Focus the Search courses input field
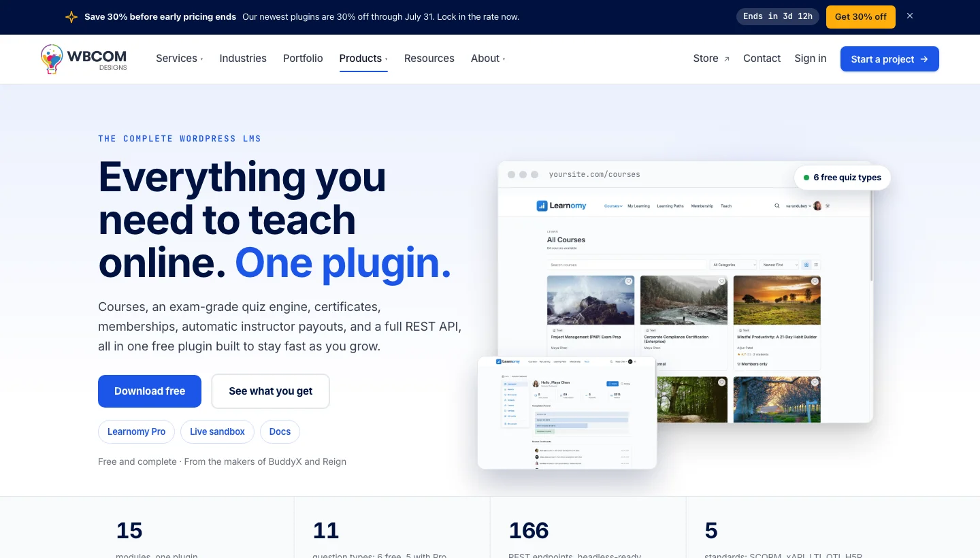Image resolution: width=980 pixels, height=558 pixels. 627,265
